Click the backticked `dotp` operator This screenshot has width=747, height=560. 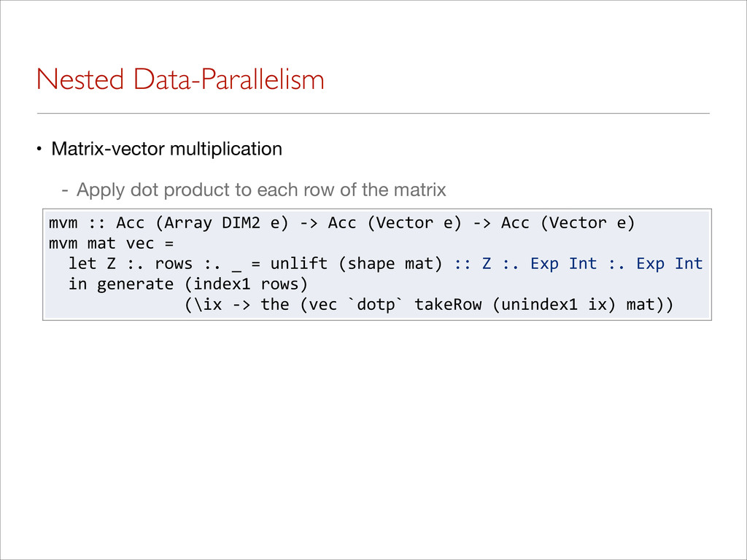(x=376, y=305)
